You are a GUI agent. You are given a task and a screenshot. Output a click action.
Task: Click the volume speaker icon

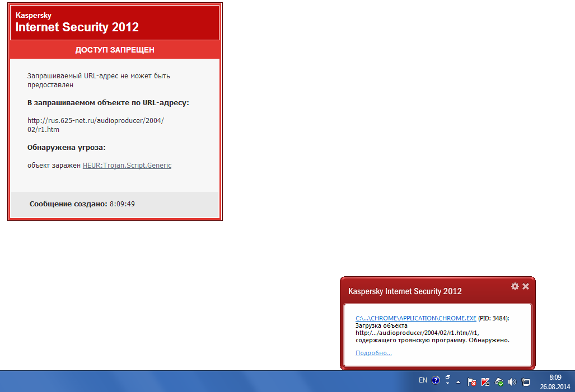pos(512,382)
